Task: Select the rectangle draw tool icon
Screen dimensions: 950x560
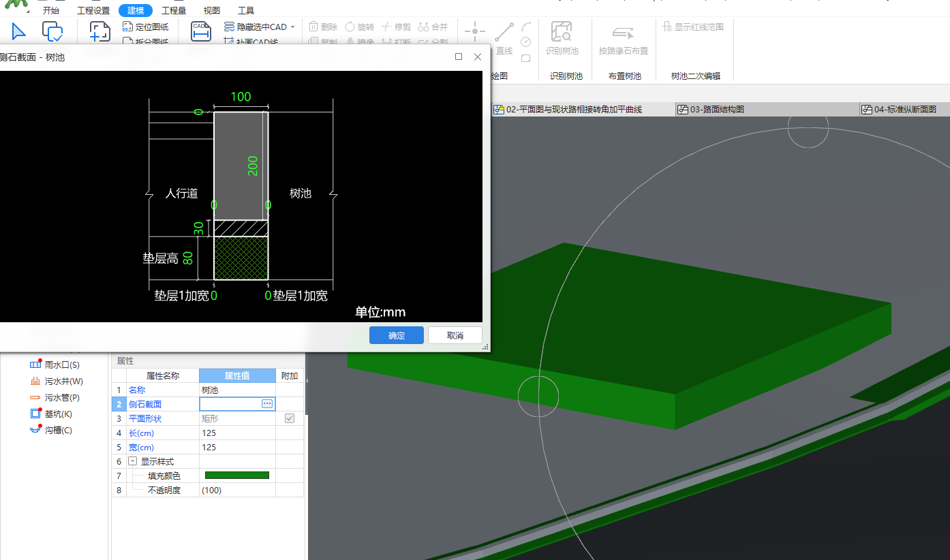Action: pyautogui.click(x=526, y=57)
